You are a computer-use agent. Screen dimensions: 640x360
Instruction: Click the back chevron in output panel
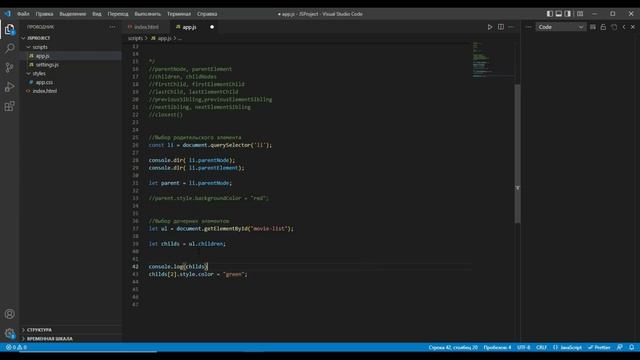(624, 27)
